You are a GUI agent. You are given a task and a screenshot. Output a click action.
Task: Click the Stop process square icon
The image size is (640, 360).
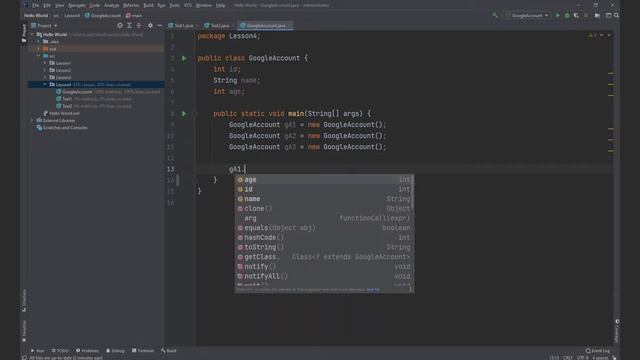click(x=586, y=16)
